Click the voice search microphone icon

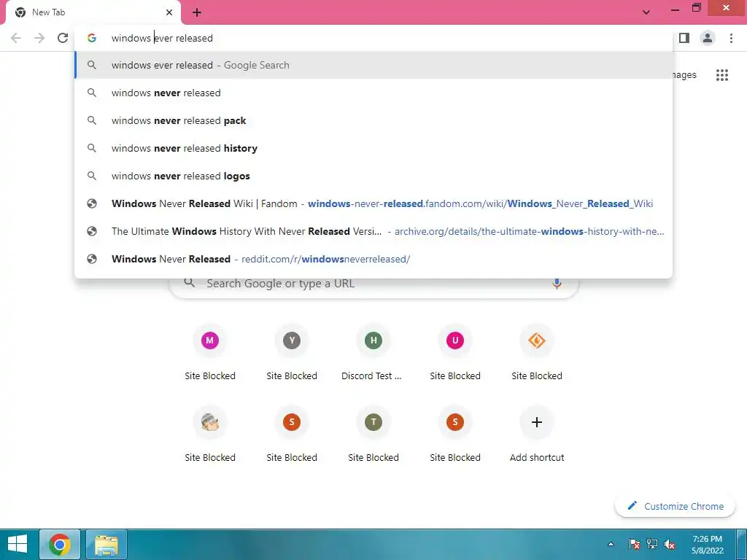tap(557, 284)
